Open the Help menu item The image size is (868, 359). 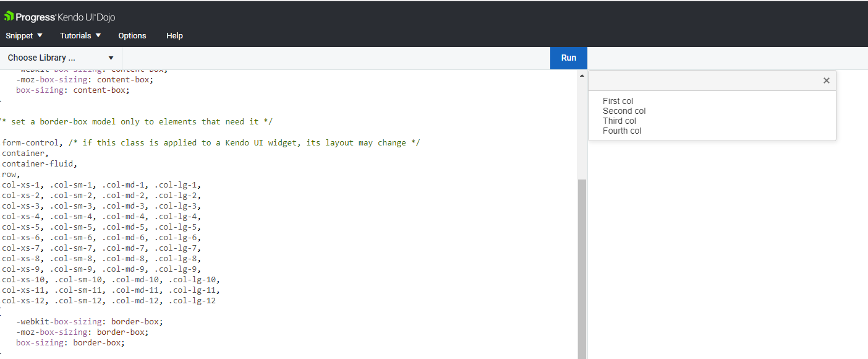pyautogui.click(x=174, y=36)
